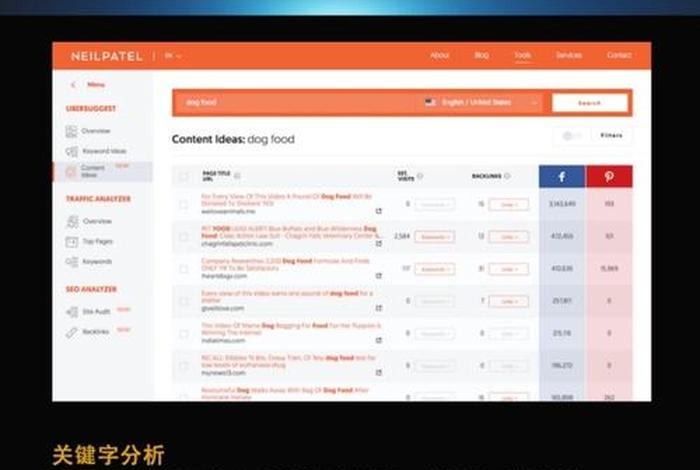This screenshot has width=700, height=470.
Task: Open the Services menu item
Action: point(569,55)
